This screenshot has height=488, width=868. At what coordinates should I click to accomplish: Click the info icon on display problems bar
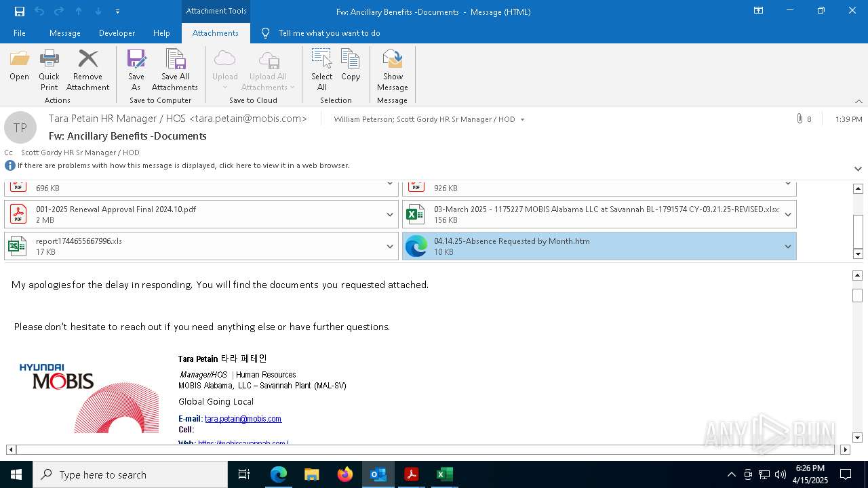pyautogui.click(x=10, y=165)
